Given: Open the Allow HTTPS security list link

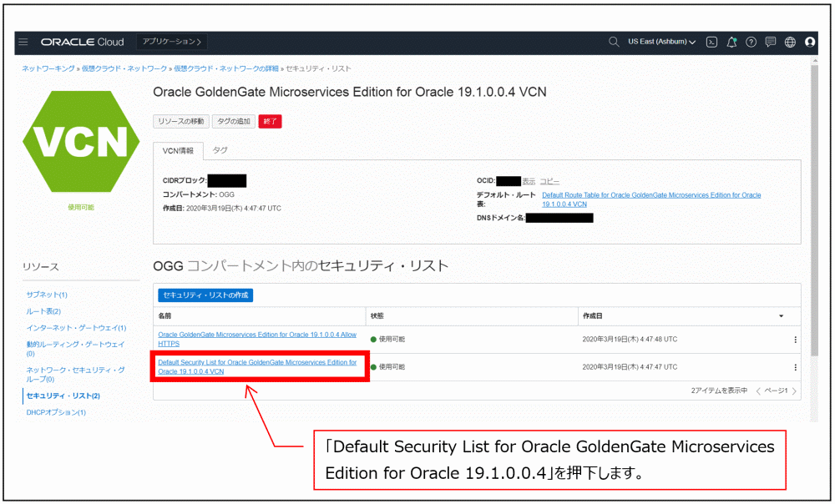Looking at the screenshot, I should tap(256, 340).
